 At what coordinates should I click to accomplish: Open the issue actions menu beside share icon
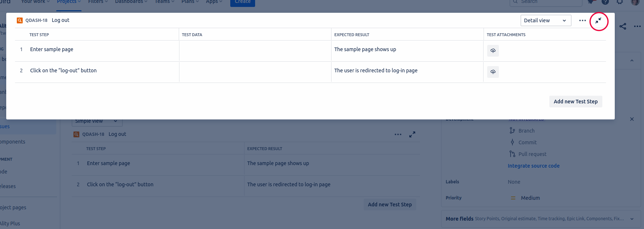[x=637, y=26]
